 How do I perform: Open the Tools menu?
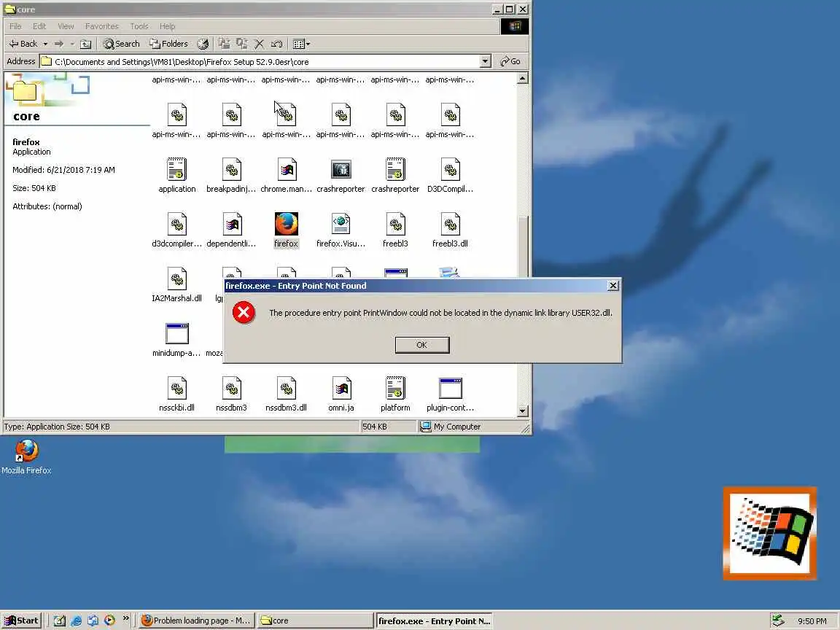click(139, 26)
